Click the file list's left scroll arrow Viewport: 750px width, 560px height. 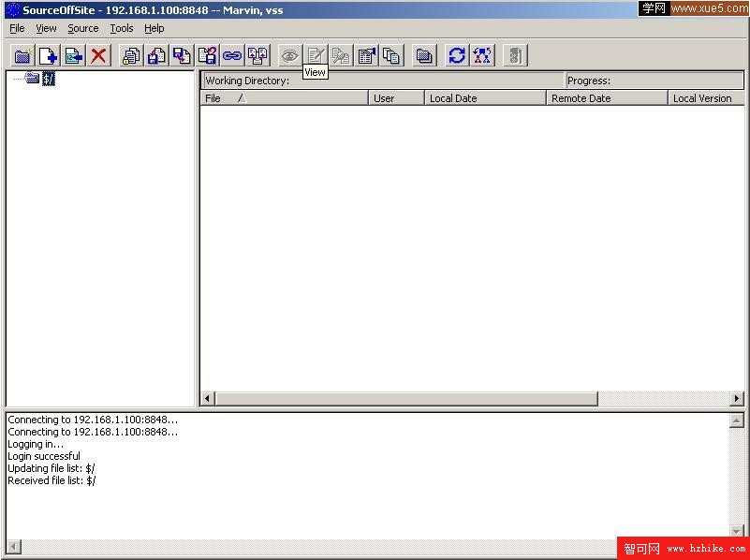click(208, 398)
